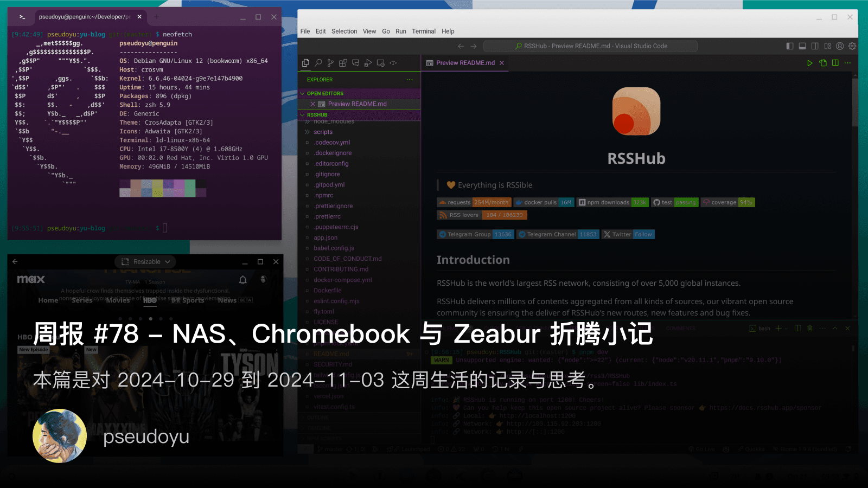868x488 pixels.
Task: Open the Explorer view in VS Code
Action: pos(305,63)
